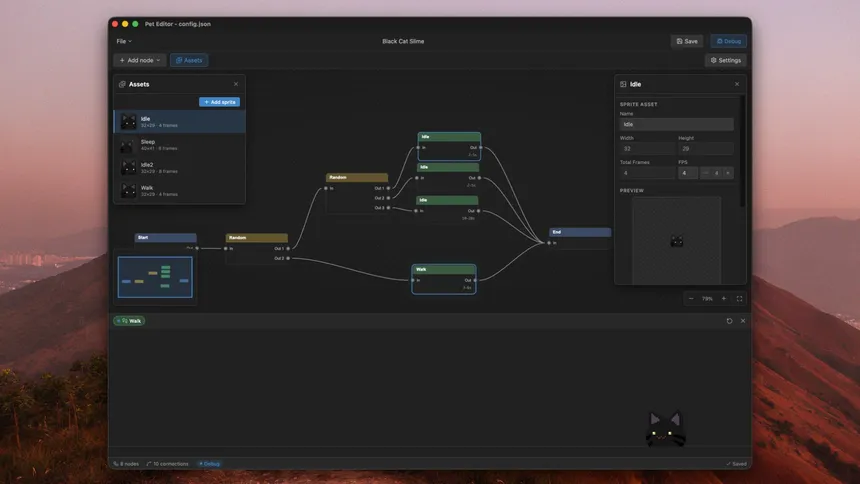This screenshot has height=484, width=860.
Task: Click the FPS value field
Action: point(688,173)
